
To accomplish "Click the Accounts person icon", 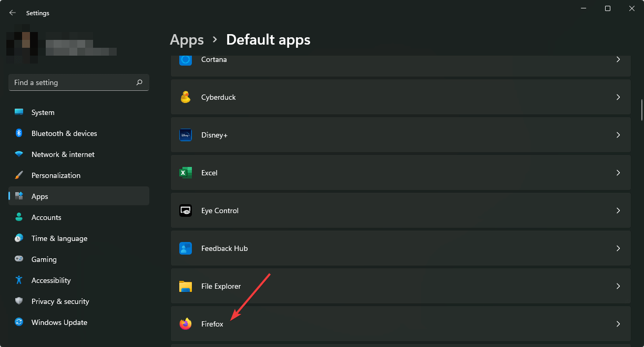I will point(19,217).
